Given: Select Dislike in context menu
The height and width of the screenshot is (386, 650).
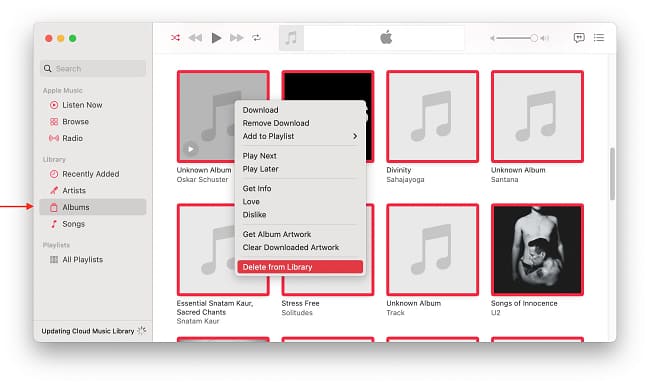Looking at the screenshot, I should coord(300,215).
